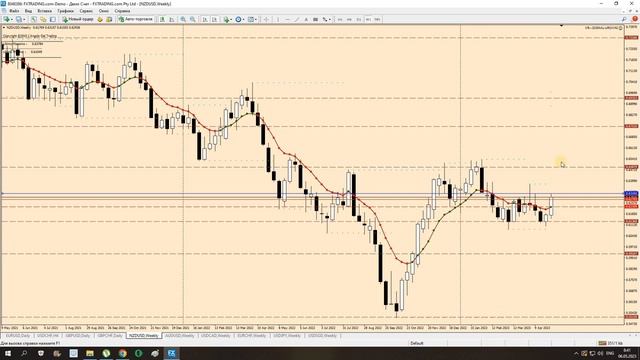The image size is (640, 360).
Task: Switch to candlestick chart icon
Action: 172,19
